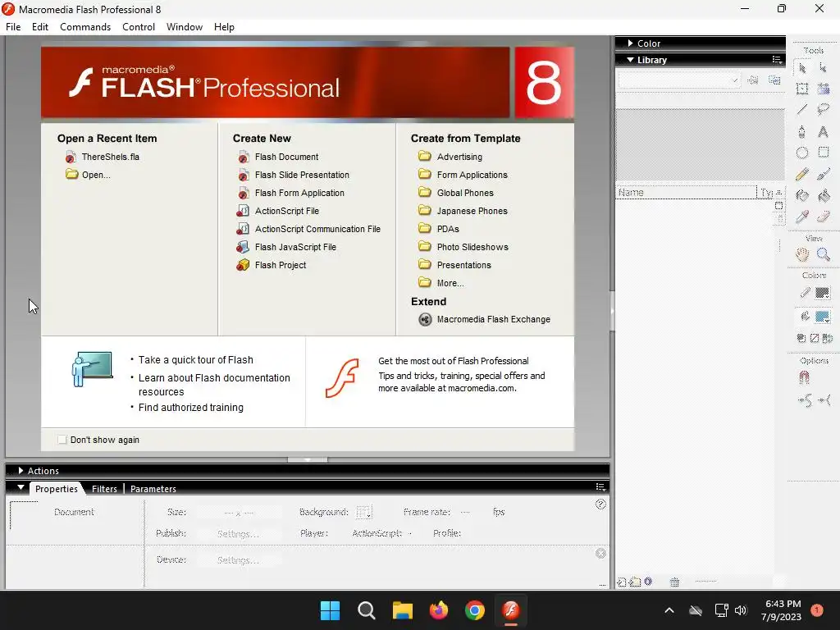
Task: Select the Brush tool
Action: click(824, 174)
